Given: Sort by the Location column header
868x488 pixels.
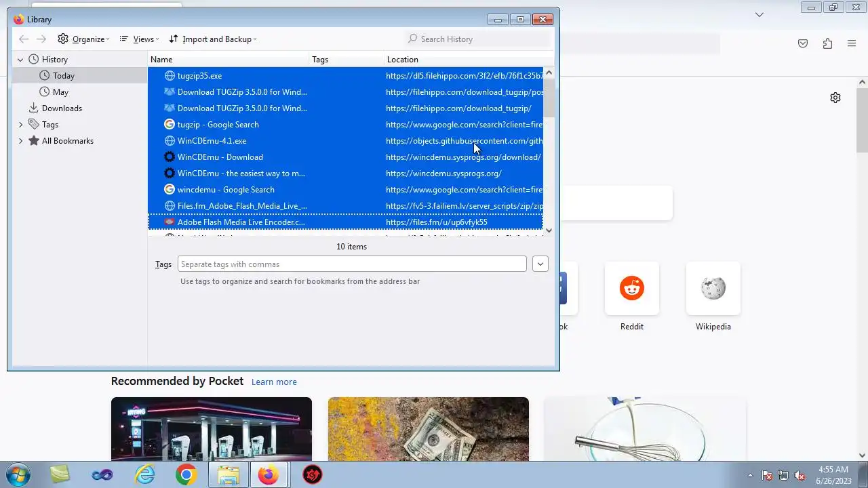Looking at the screenshot, I should point(465,60).
